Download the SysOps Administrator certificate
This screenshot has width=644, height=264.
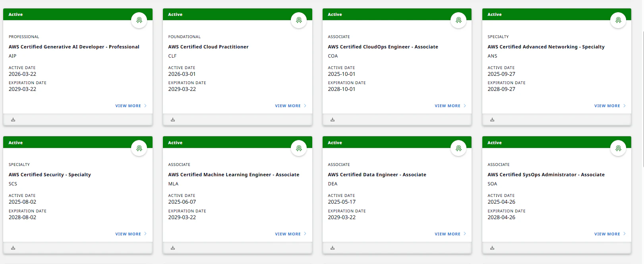click(x=492, y=248)
